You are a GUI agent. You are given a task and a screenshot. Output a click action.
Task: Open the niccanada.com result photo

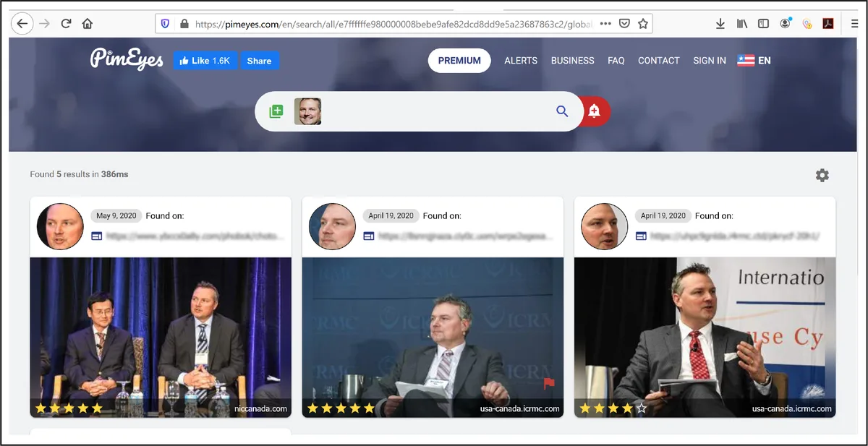pyautogui.click(x=161, y=338)
